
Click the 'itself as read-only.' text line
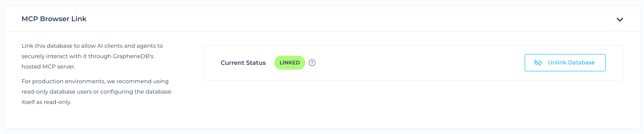click(x=46, y=102)
